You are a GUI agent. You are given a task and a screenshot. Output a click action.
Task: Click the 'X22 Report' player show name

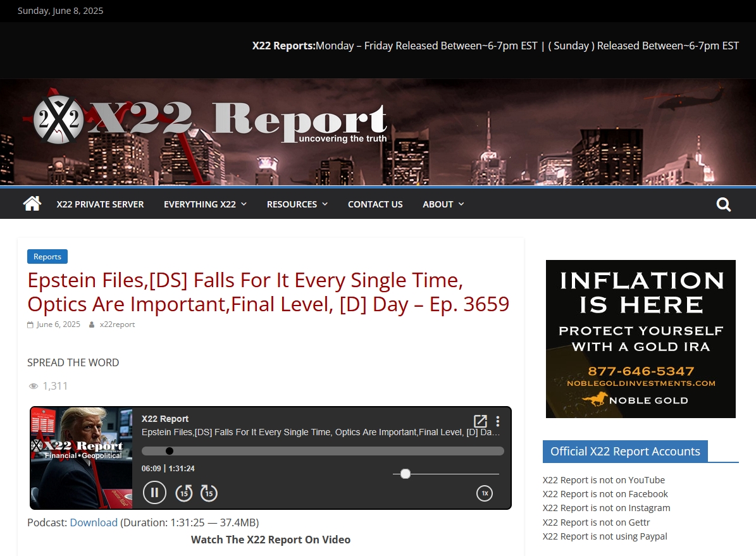coord(165,419)
